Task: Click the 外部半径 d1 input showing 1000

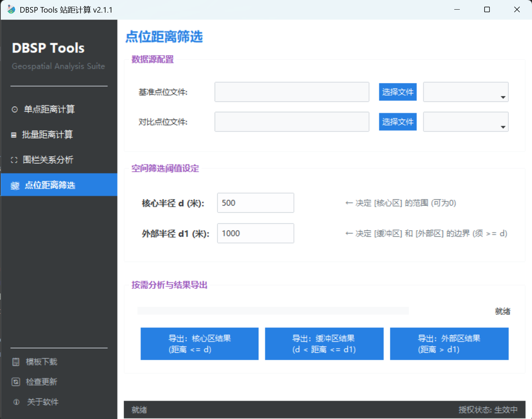Action: coord(255,233)
